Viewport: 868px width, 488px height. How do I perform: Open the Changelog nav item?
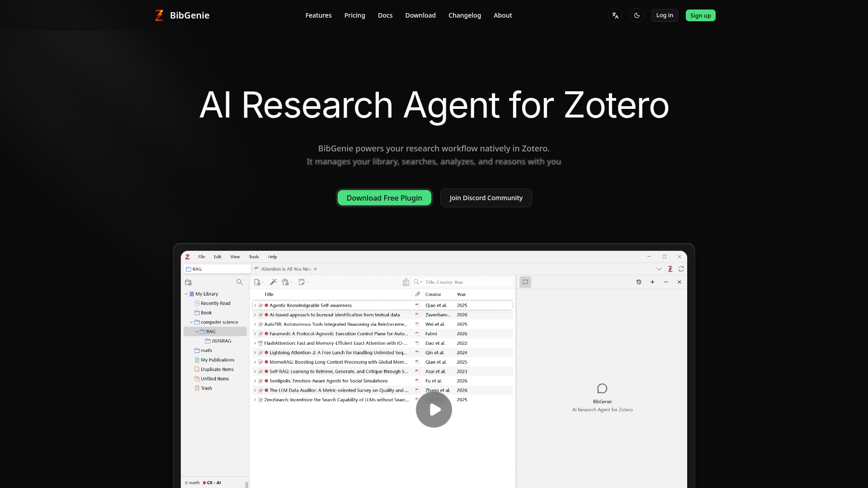[x=464, y=15]
